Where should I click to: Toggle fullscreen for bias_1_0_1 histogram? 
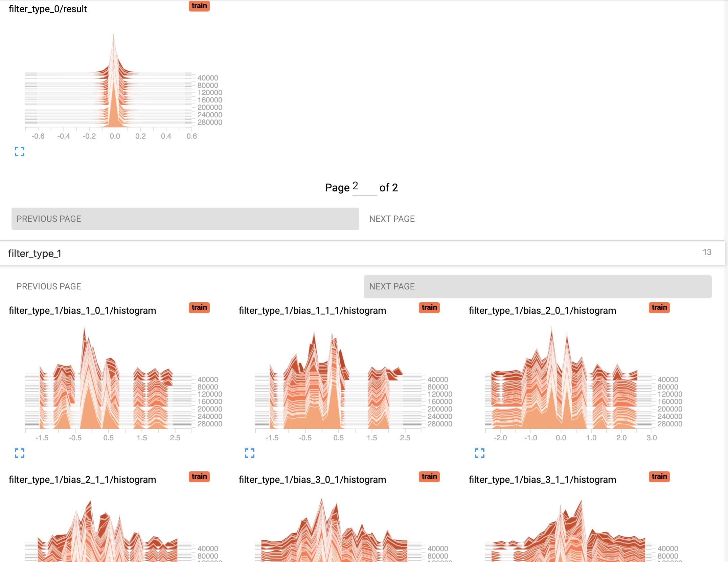pos(20,453)
